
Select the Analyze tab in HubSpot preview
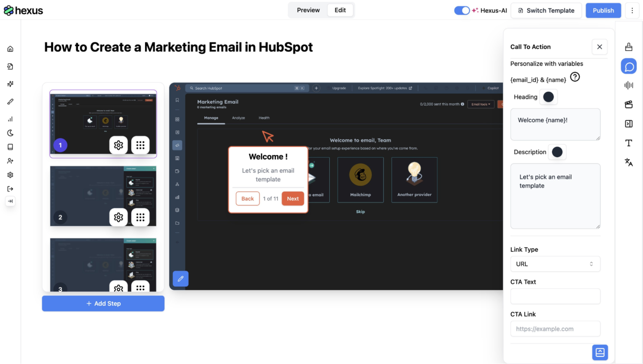tap(239, 118)
